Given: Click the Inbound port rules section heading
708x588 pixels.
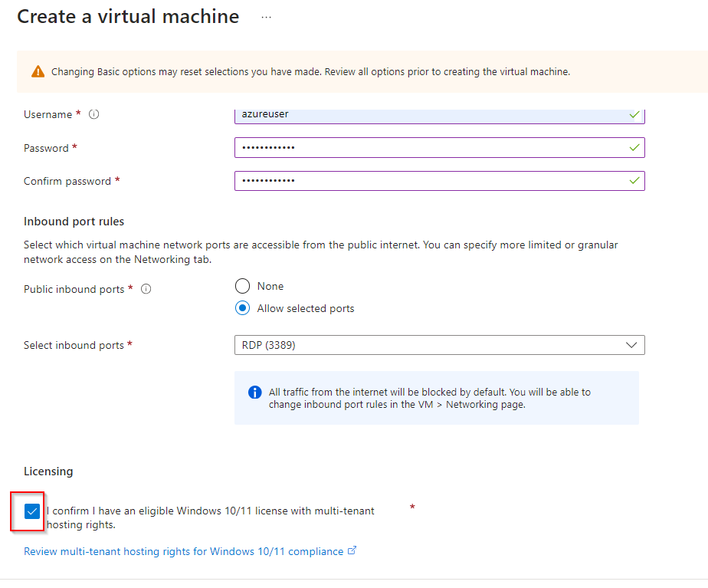Looking at the screenshot, I should coord(74,222).
